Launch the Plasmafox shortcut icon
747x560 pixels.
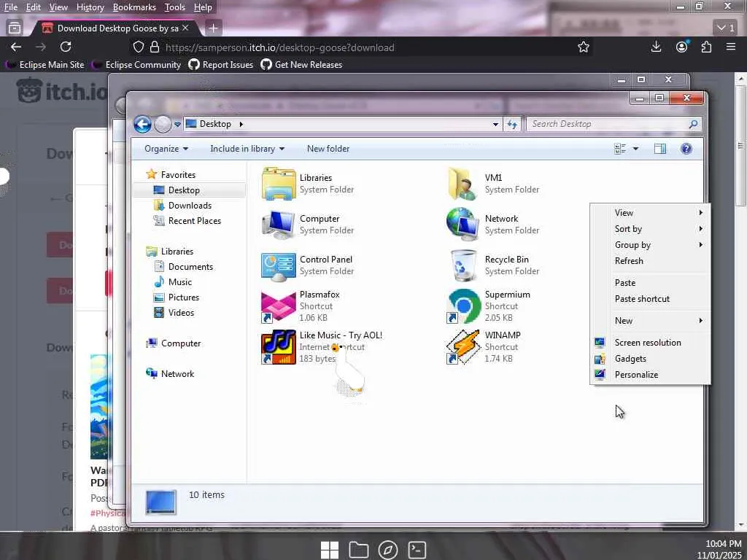pos(278,306)
